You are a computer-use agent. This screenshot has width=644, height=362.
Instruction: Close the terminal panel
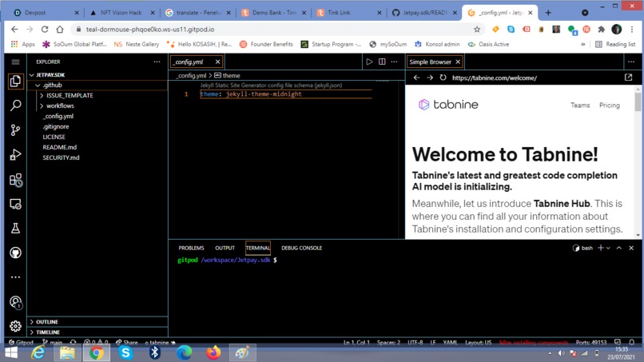[x=631, y=248]
